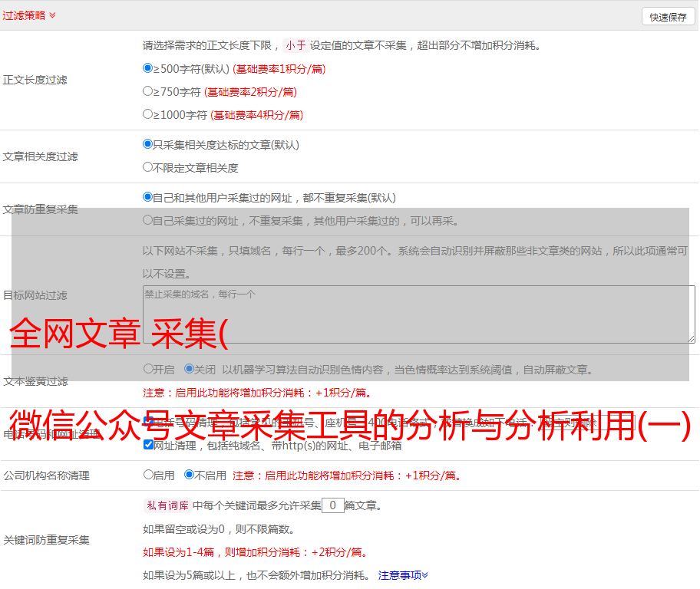
Task: Click the 禁止采集的域名 text area
Action: tap(419, 314)
